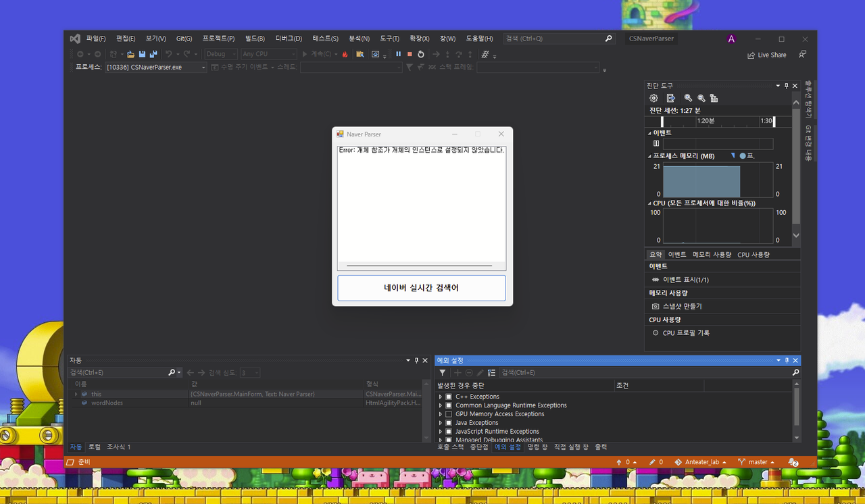Switch to the 호출 스택 tab
Screen dimensions: 865x504
(451, 447)
